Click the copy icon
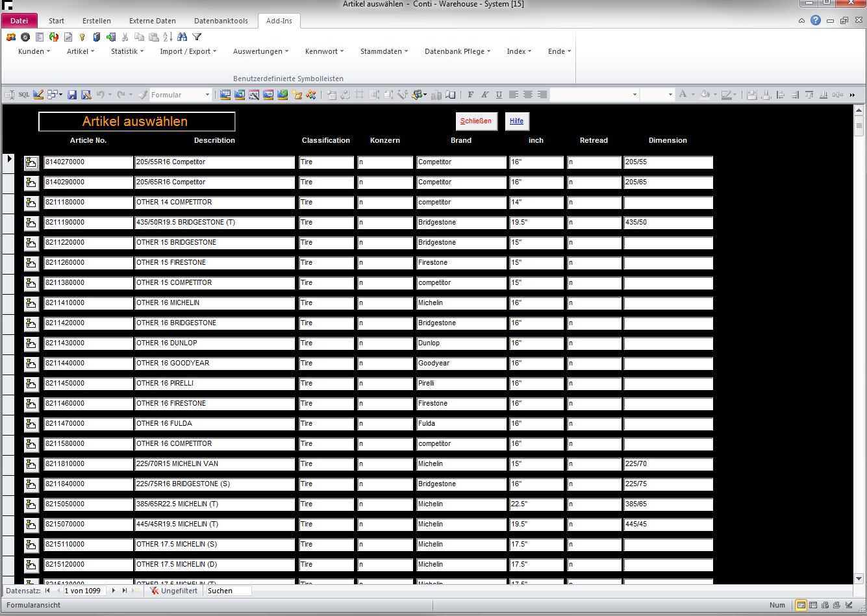 tap(140, 37)
